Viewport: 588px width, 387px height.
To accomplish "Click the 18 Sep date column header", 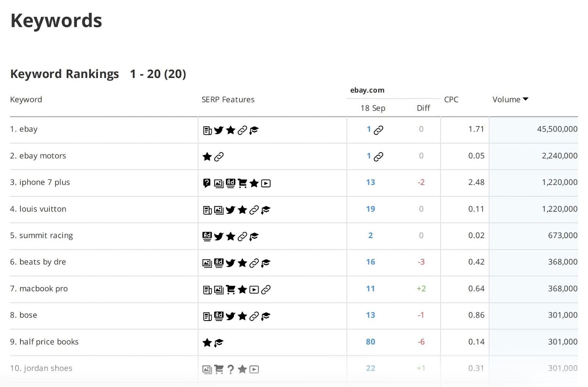I will tap(373, 108).
